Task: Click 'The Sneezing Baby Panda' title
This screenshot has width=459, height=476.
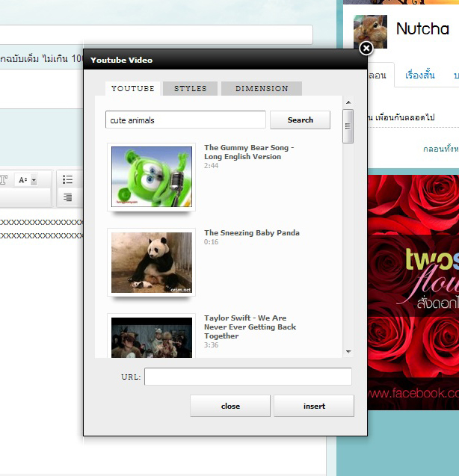Action: point(252,233)
